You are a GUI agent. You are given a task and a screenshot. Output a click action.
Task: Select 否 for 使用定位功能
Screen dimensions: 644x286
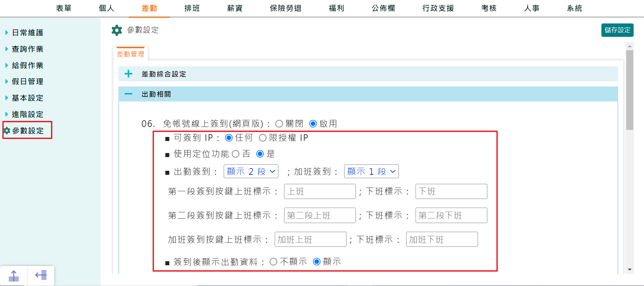235,154
